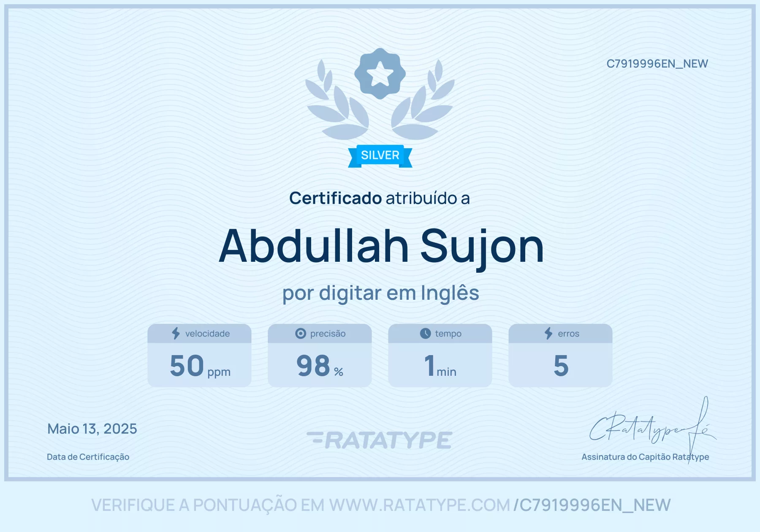Click the 1 min time value
The image size is (760, 532).
coord(440,366)
